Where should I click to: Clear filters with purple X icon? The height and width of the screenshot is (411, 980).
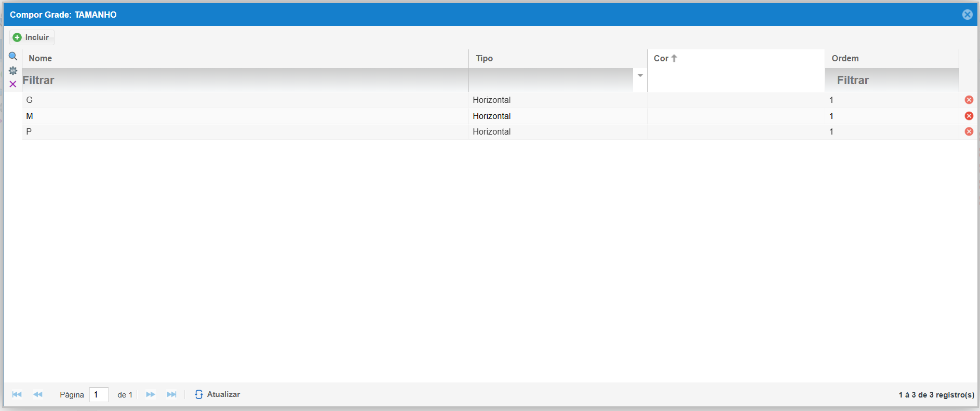coord(13,84)
